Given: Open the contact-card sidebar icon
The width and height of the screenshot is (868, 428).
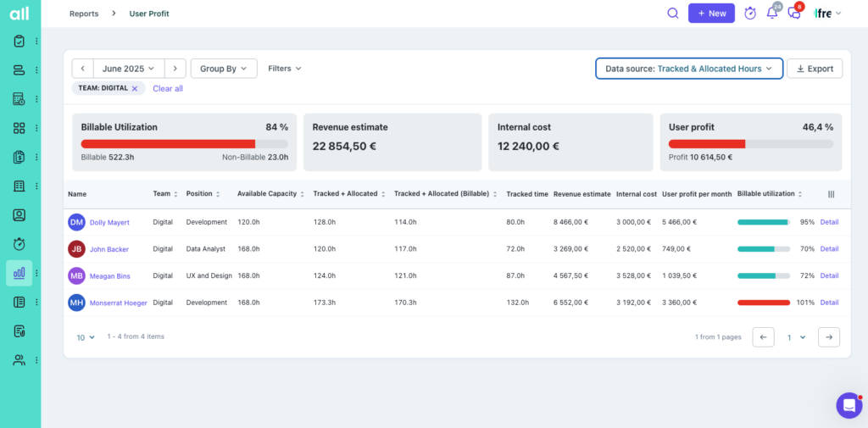Looking at the screenshot, I should [19, 214].
